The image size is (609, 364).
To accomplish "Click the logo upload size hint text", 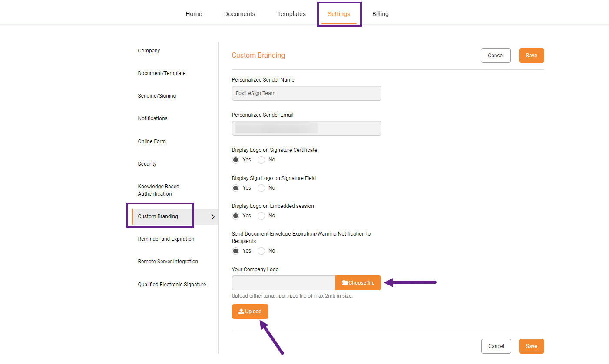I will [292, 296].
